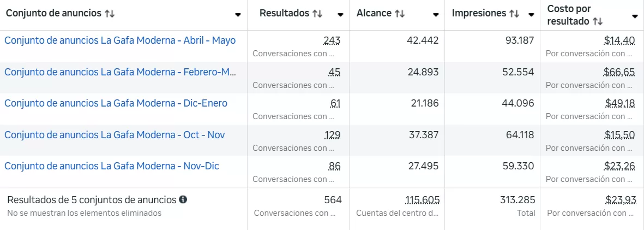Image resolution: width=644 pixels, height=230 pixels.
Task: Click sort arrows next to Conjunto de anuncios
Action: click(x=110, y=14)
